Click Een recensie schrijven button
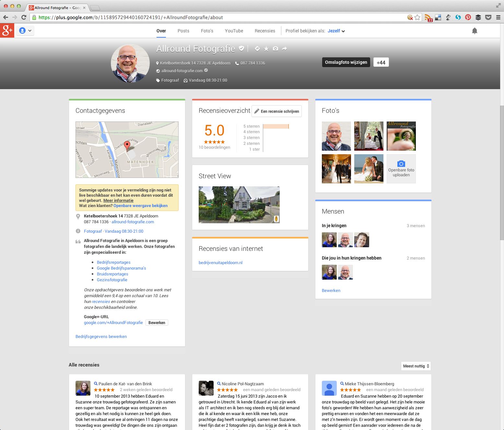This screenshot has width=504, height=430. point(276,111)
